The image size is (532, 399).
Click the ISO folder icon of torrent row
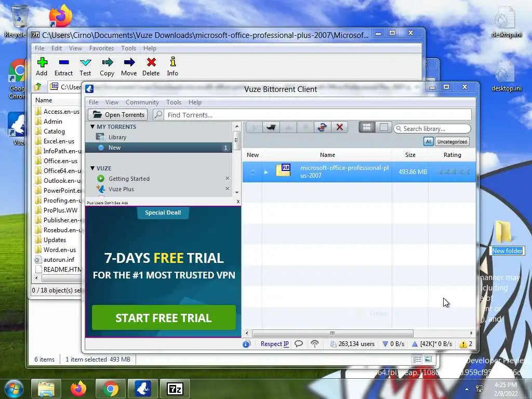tap(283, 170)
